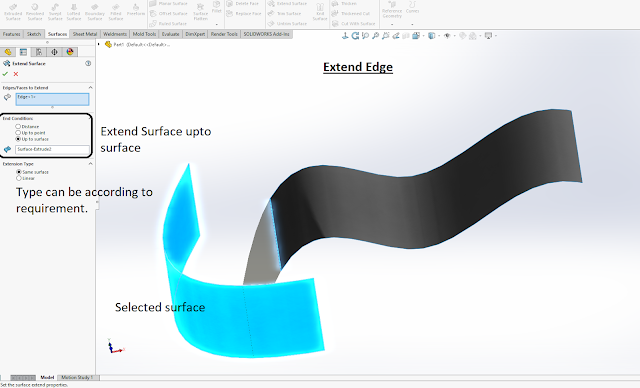Cancel Extend Surface with red X
The image size is (640, 388).
pyautogui.click(x=16, y=74)
